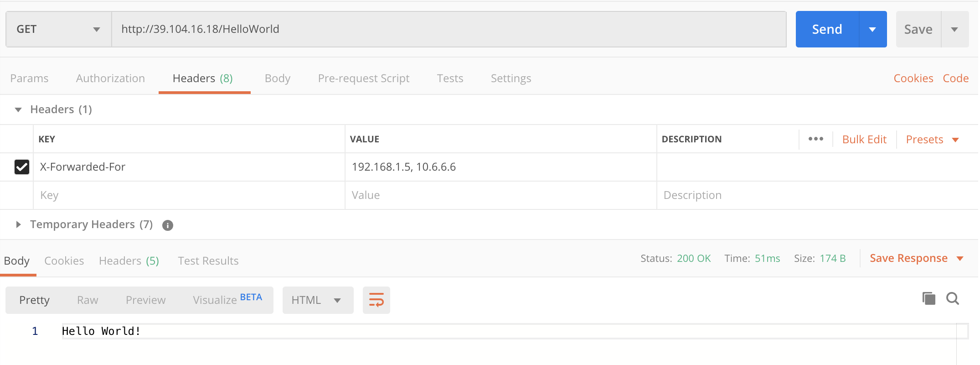
Task: Open the GET method dropdown
Action: [x=58, y=30]
